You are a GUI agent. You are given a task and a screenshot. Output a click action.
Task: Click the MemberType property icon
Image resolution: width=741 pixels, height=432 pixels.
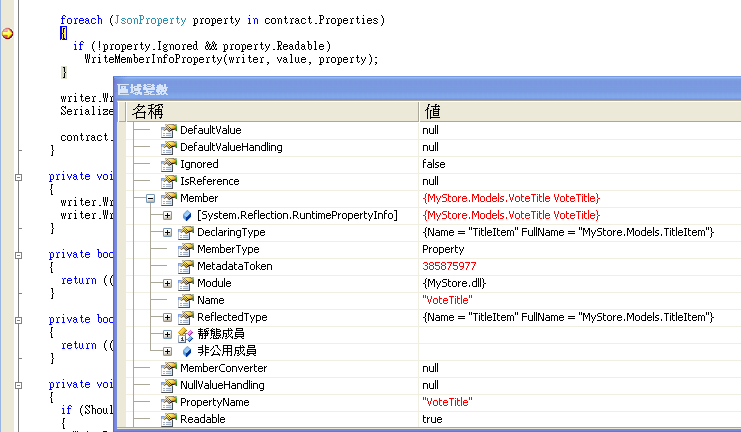tap(186, 250)
